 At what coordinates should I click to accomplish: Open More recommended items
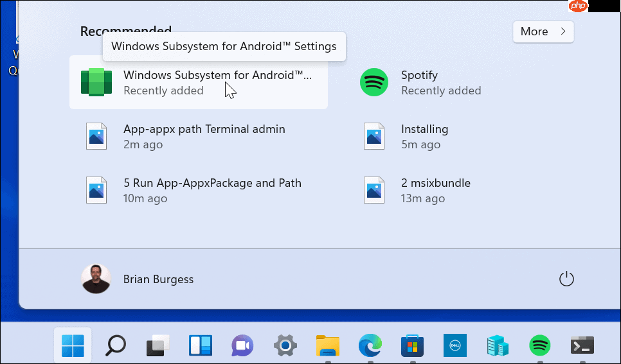point(543,31)
